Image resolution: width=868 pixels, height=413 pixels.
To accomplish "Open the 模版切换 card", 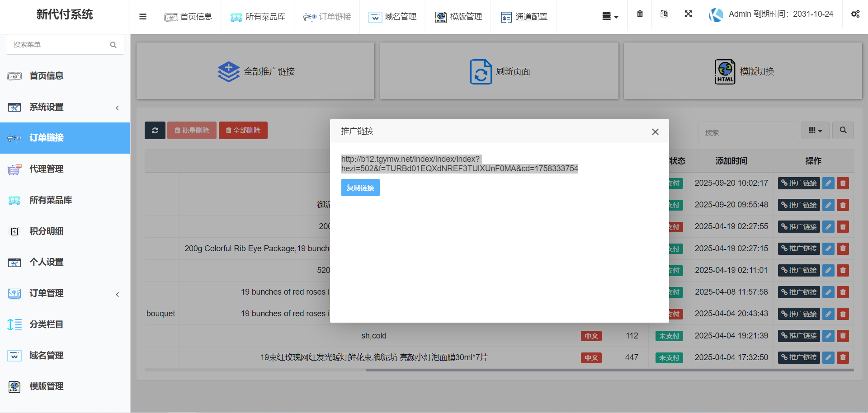I will click(x=743, y=71).
